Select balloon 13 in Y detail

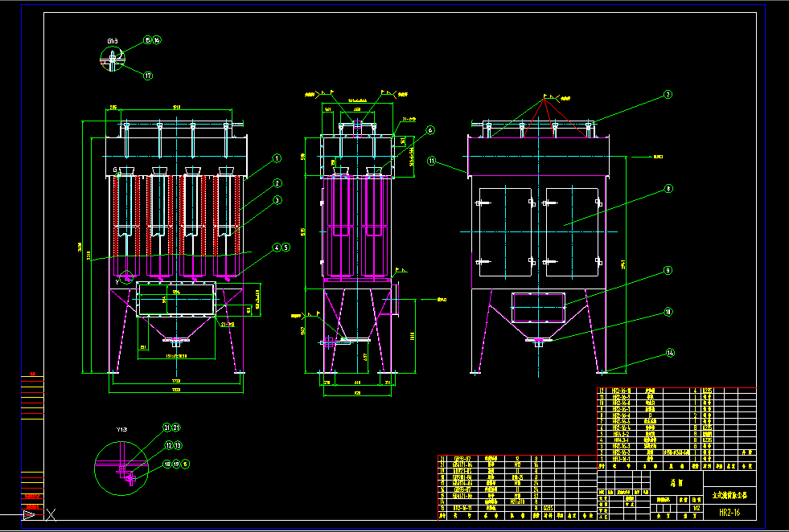coord(178,445)
